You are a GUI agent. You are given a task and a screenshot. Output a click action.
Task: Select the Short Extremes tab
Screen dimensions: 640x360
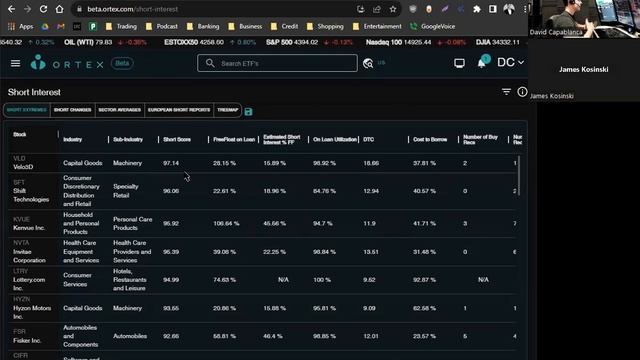(27, 110)
